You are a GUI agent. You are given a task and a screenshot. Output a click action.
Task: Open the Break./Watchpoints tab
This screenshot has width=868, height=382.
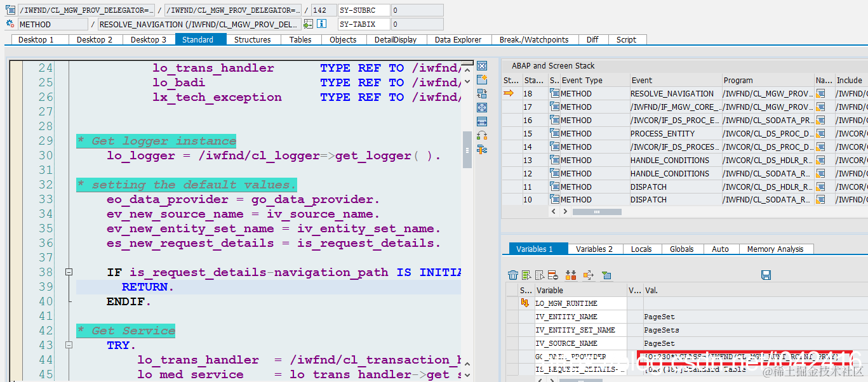tap(534, 39)
